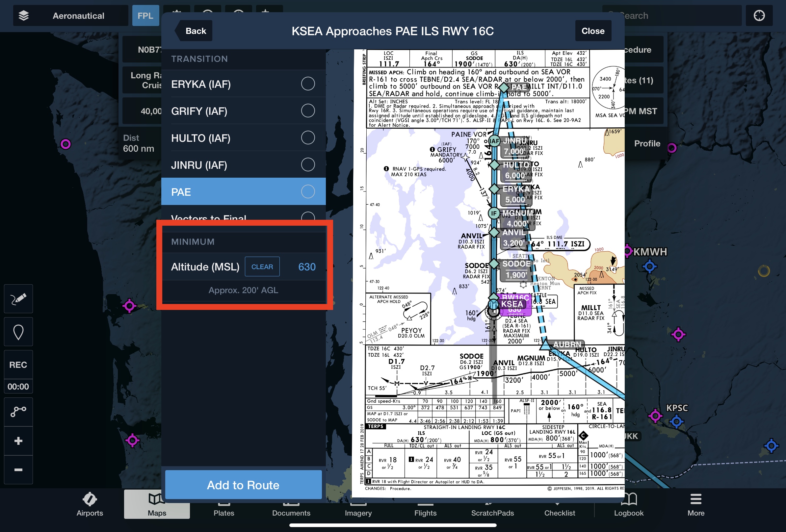Open the Aeronautical map layer dropdown
This screenshot has width=786, height=532.
pyautogui.click(x=78, y=15)
